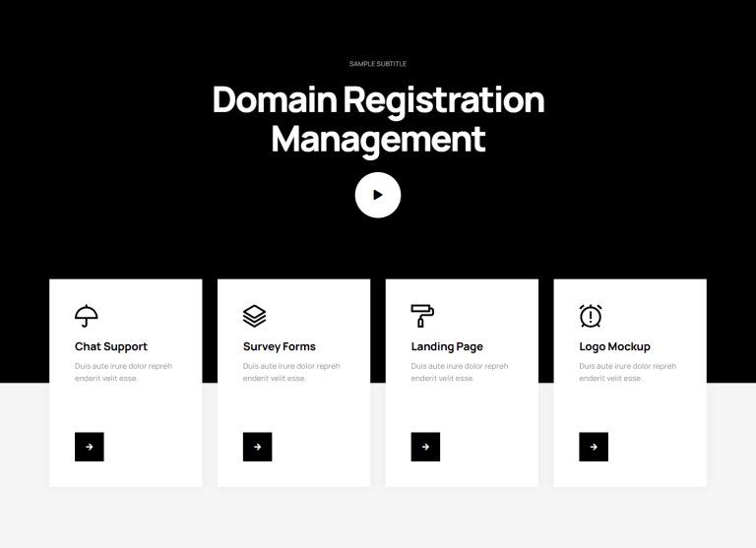Open Chat Support via its arrow button
This screenshot has width=756, height=548.
(90, 447)
